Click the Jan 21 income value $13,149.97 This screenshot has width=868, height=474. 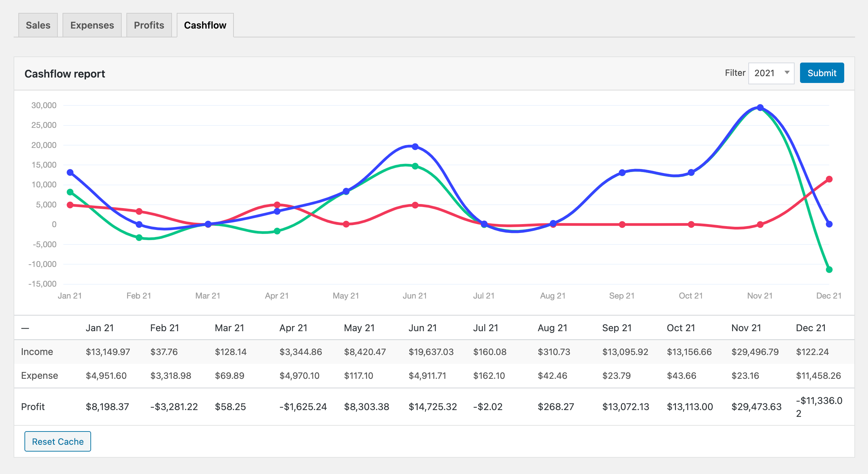pyautogui.click(x=108, y=352)
